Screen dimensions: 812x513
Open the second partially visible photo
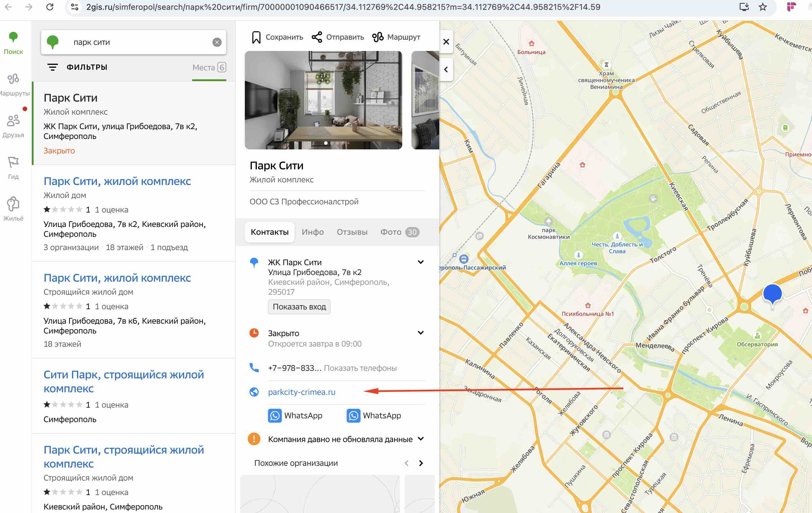[425, 100]
